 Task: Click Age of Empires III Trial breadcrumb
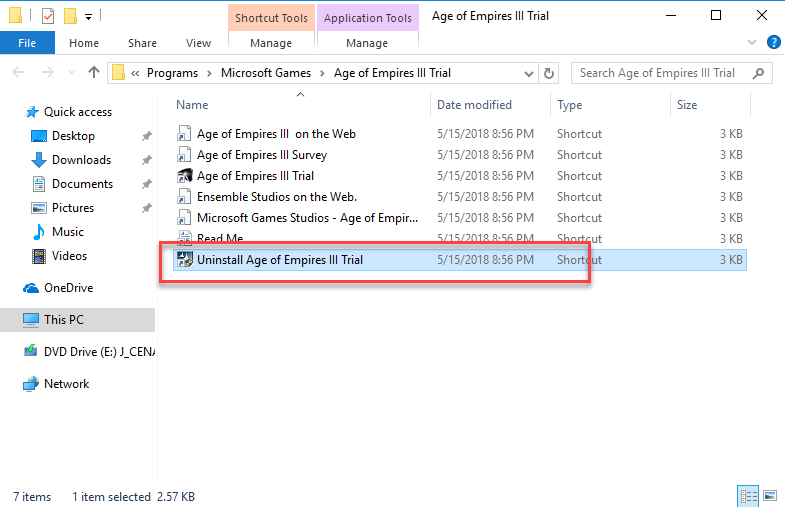pyautogui.click(x=392, y=73)
